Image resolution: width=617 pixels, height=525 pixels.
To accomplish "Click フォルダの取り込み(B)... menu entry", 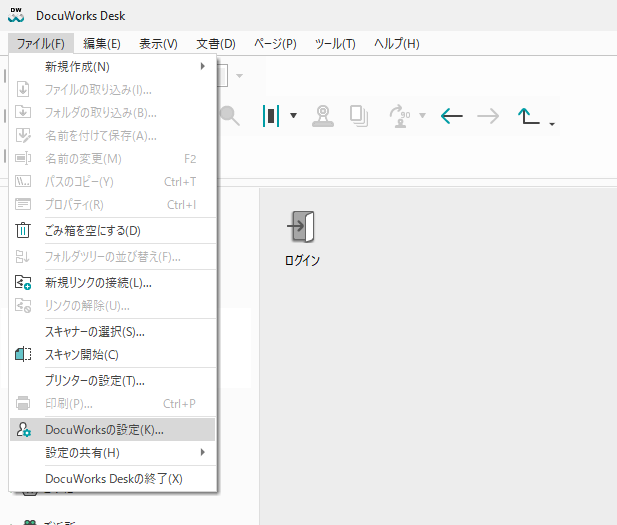I will click(x=113, y=113).
